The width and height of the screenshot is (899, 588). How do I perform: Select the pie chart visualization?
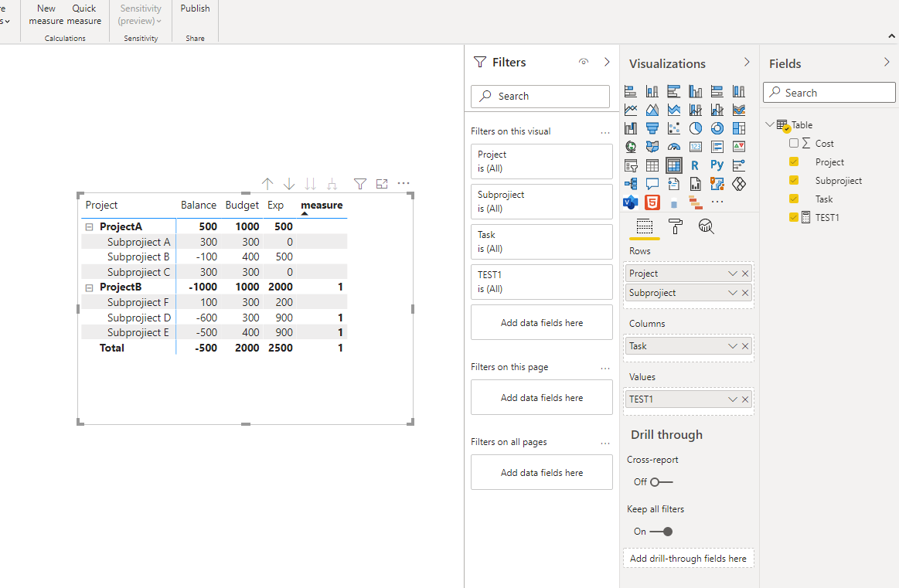pyautogui.click(x=696, y=128)
